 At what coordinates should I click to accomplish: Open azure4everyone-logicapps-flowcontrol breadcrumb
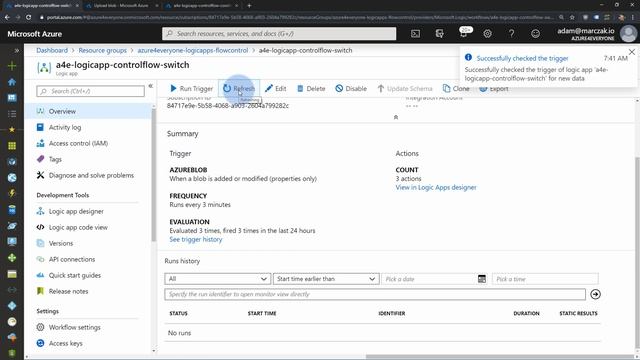[193, 50]
